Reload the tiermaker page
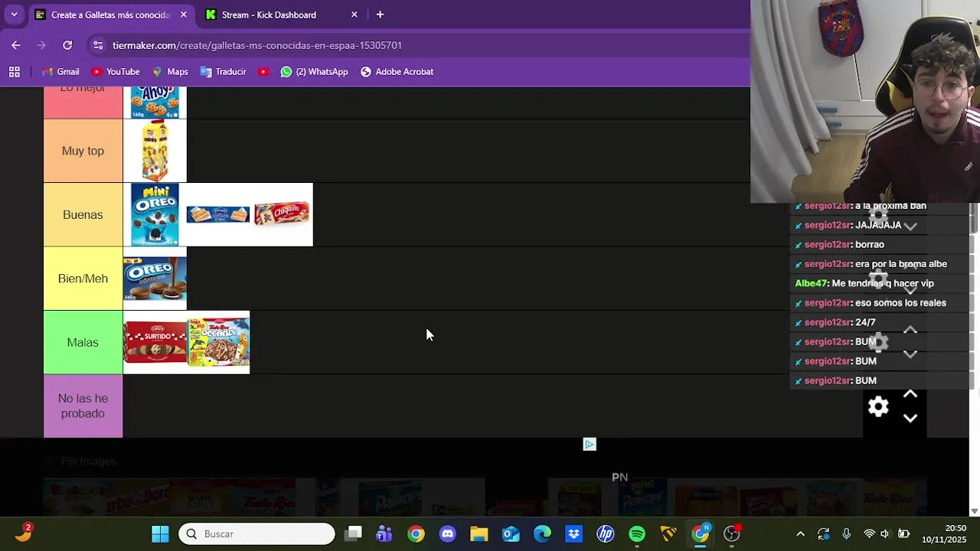Screen dimensions: 980x551 [67, 45]
